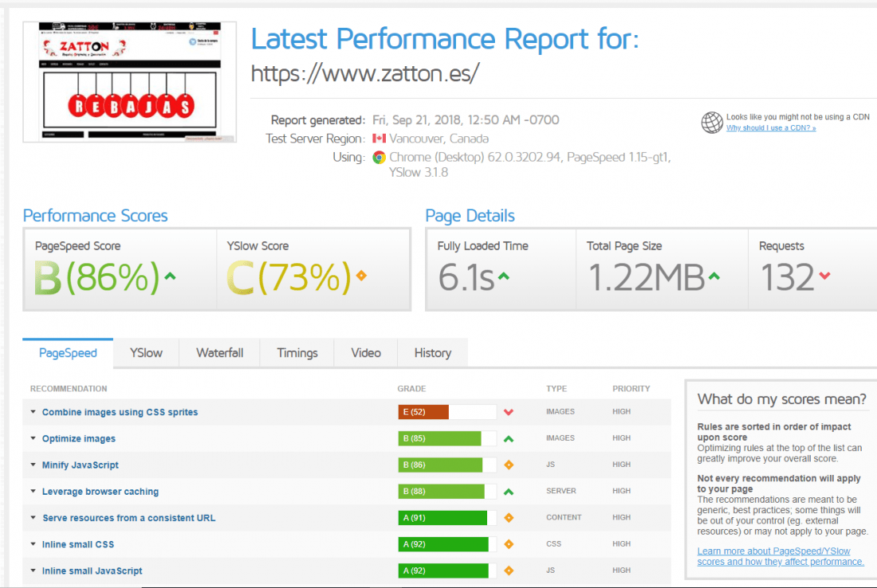
Task: Expand the Leverage browser caching row arrow
Action: click(x=33, y=492)
